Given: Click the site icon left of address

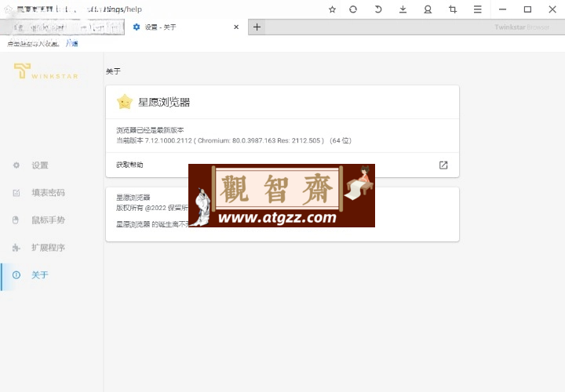Looking at the screenshot, I should [8, 9].
